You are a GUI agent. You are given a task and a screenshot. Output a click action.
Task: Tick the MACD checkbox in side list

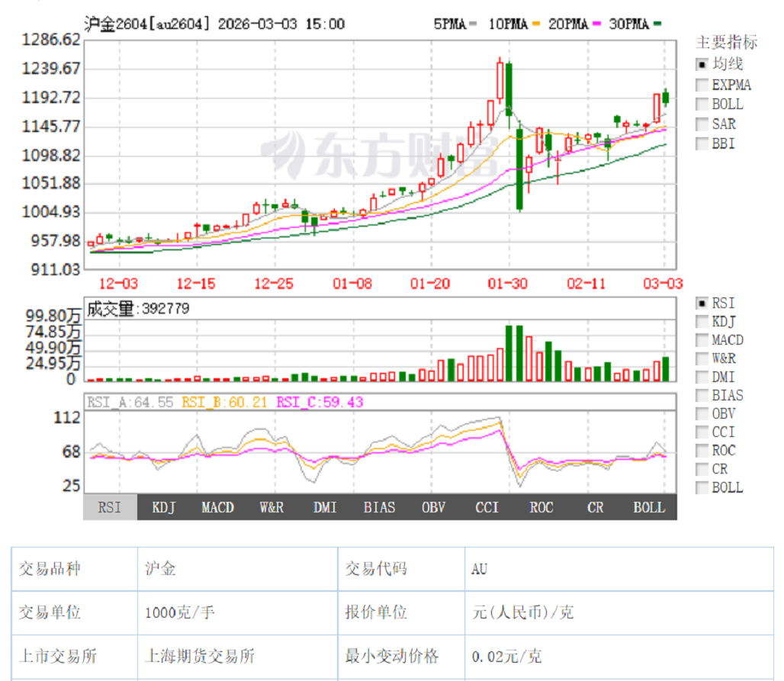point(702,340)
